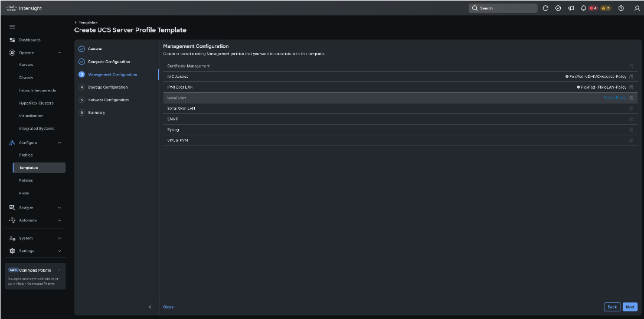644x319 pixels.
Task: Open Servers in the sidebar
Action: click(x=27, y=65)
